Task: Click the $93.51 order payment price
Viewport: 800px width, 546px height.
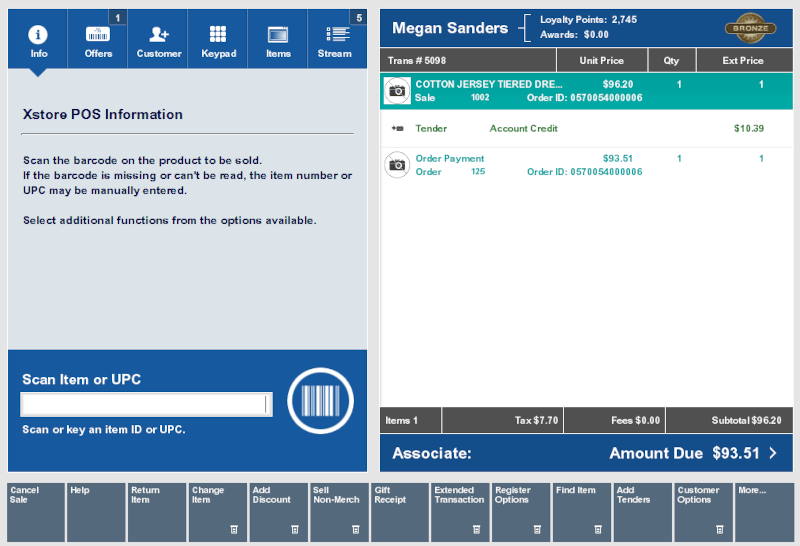Action: pos(618,158)
